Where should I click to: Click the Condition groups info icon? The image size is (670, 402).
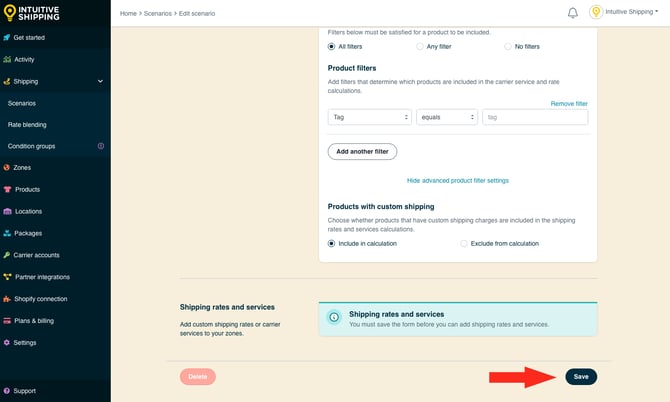100,146
